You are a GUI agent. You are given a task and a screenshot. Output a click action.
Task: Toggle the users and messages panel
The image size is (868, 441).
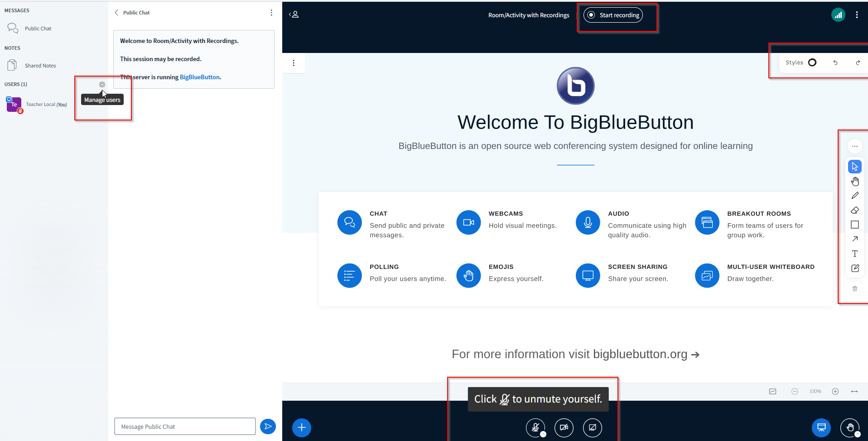click(x=294, y=14)
